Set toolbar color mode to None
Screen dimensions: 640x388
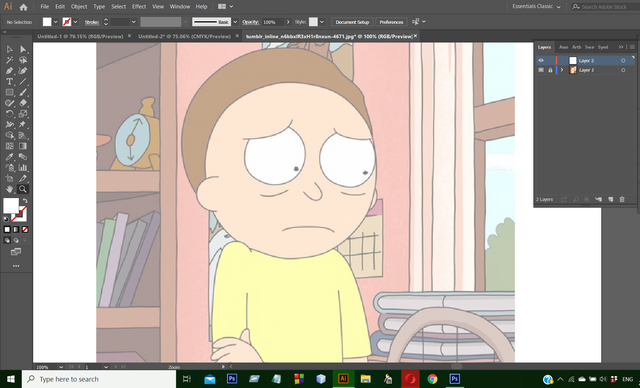[x=25, y=230]
